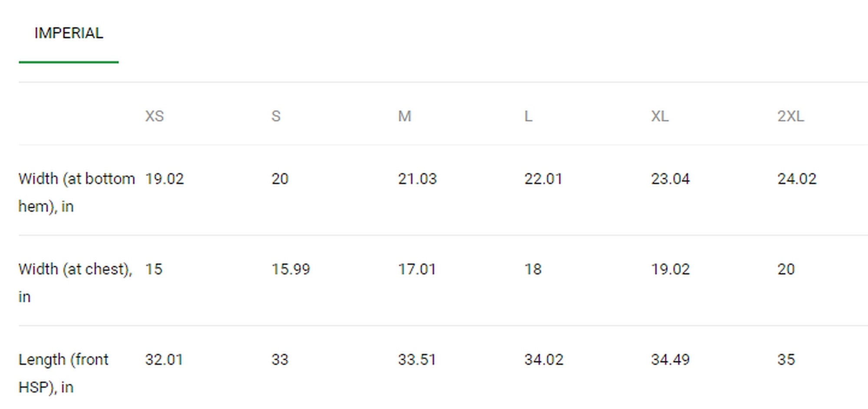Click the S size column header

point(276,116)
